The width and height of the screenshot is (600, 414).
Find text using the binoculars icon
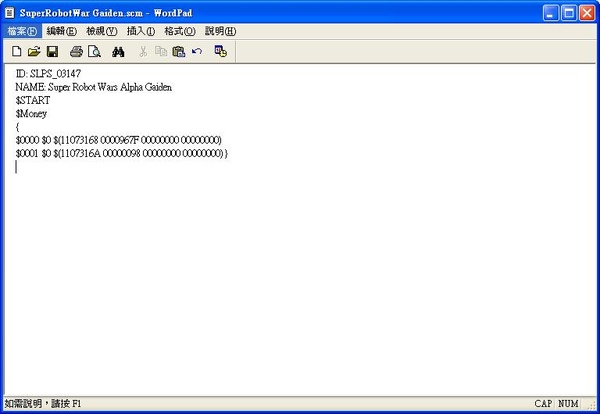click(118, 51)
